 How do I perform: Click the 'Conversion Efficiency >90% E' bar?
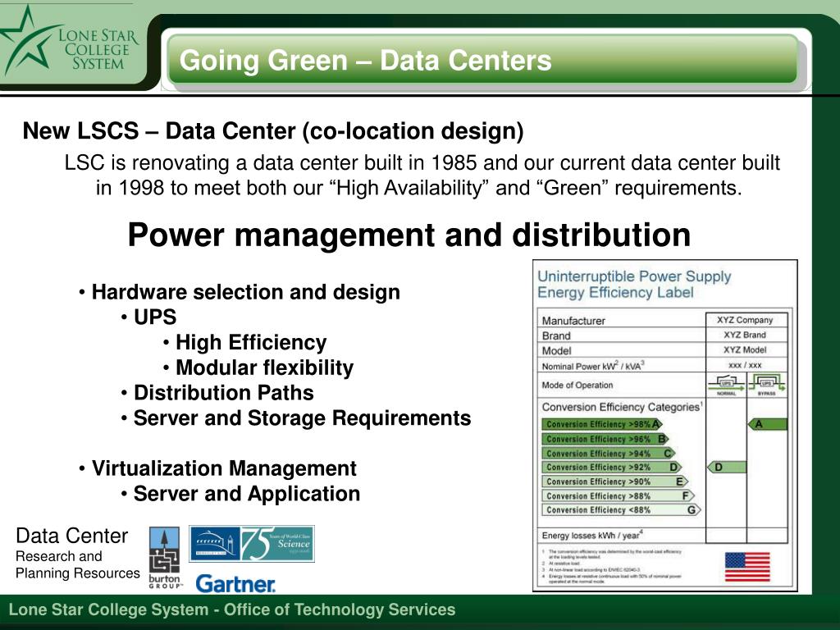tap(615, 482)
